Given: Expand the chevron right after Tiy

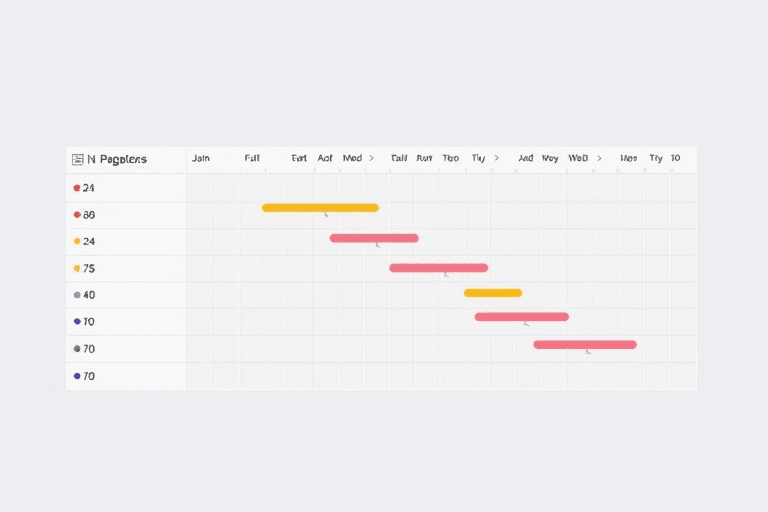Looking at the screenshot, I should coord(496,158).
